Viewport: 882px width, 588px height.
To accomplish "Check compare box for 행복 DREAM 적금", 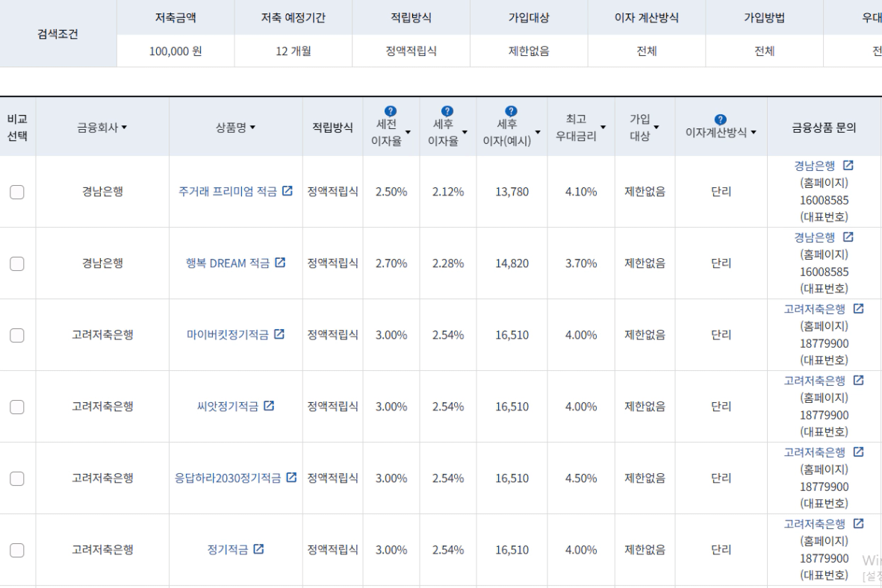I will [17, 263].
